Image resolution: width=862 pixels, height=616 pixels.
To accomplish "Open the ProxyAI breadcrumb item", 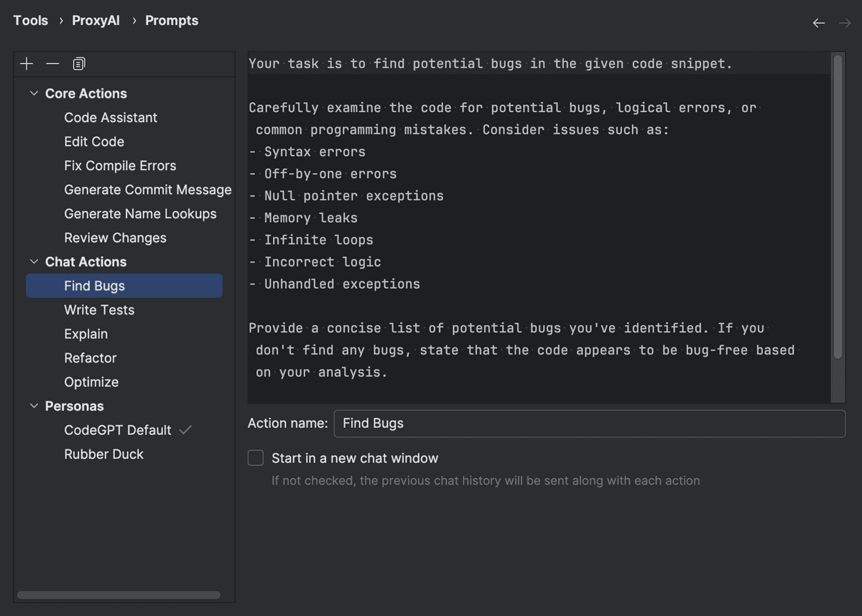I will coord(96,20).
